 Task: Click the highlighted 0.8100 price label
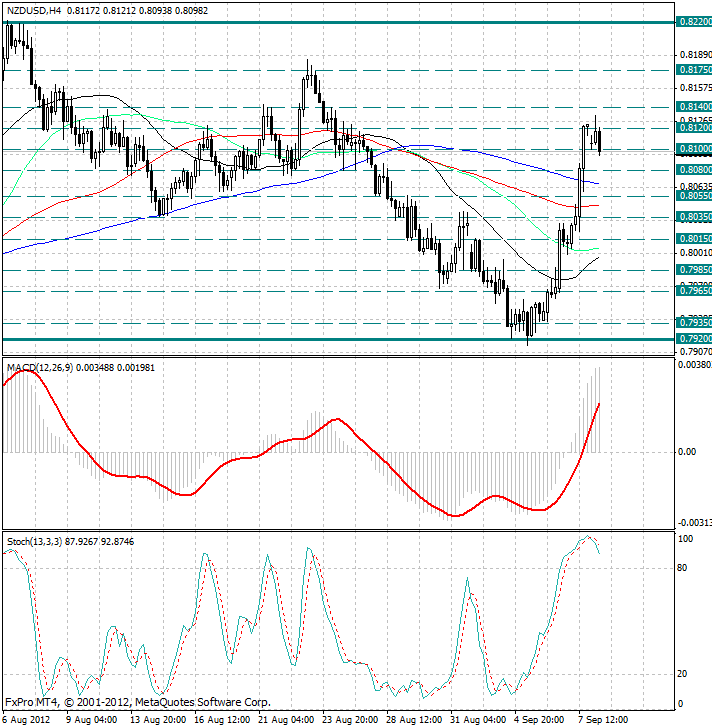[x=694, y=148]
